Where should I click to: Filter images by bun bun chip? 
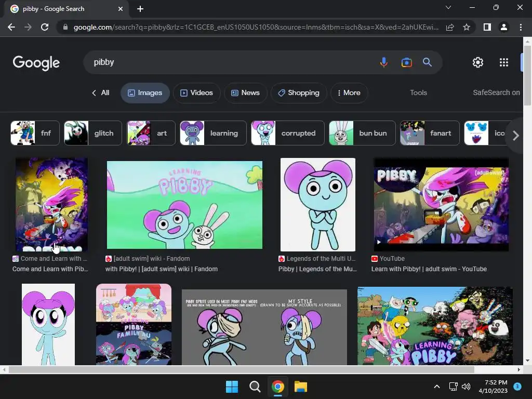362,133
